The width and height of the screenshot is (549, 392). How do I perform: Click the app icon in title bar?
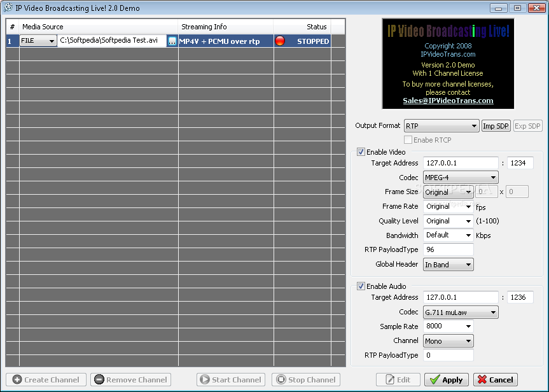coord(8,8)
